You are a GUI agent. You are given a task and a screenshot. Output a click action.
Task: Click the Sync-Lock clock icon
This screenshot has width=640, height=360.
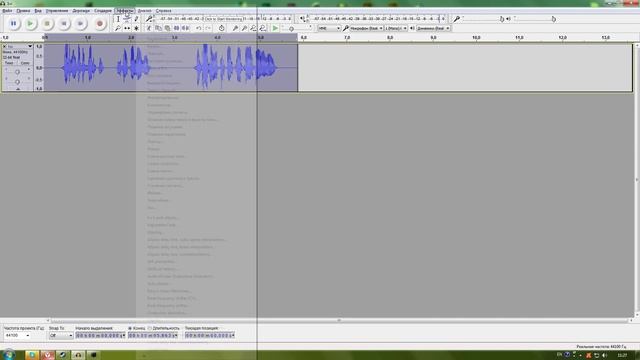[221, 28]
